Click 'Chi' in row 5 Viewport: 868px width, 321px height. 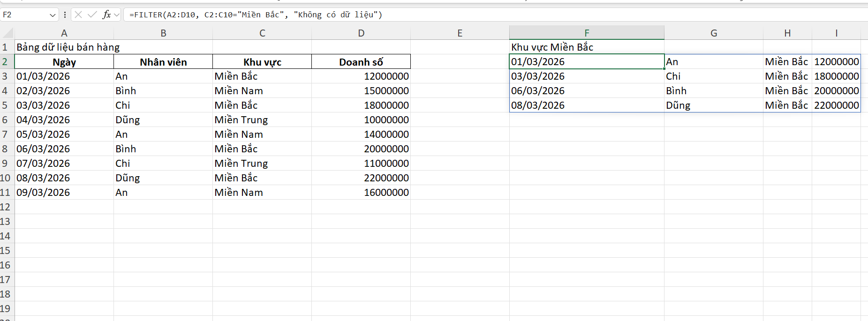coord(163,105)
